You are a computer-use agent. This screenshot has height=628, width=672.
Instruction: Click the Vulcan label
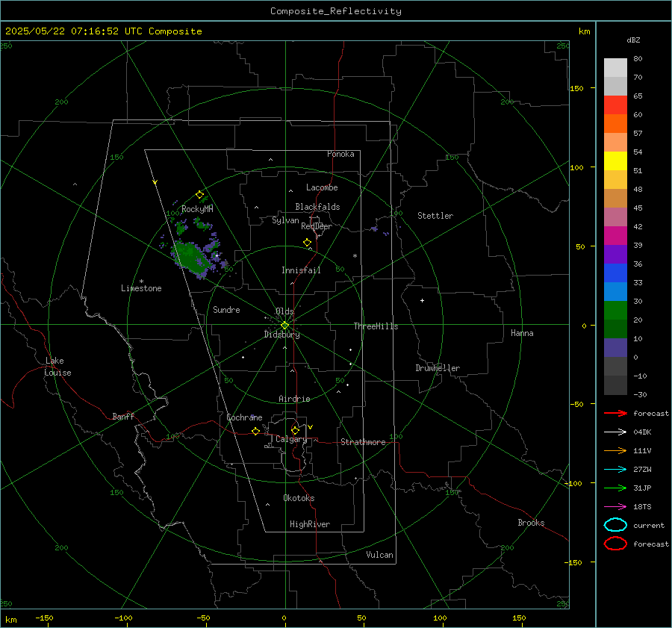pos(379,555)
